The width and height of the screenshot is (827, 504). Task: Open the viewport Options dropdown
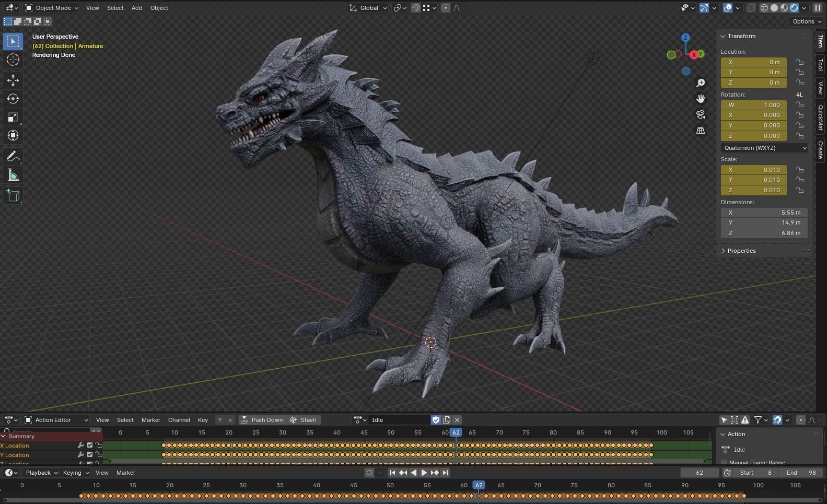point(807,21)
